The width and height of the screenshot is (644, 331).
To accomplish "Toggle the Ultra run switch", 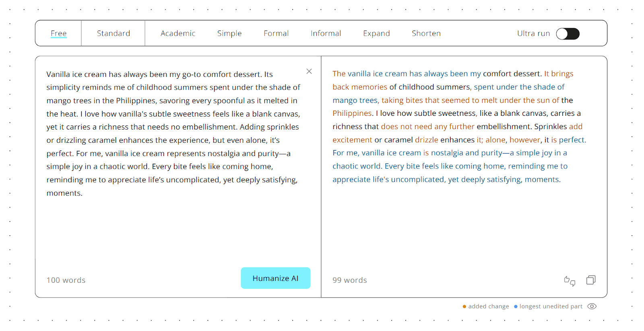I will pos(568,34).
